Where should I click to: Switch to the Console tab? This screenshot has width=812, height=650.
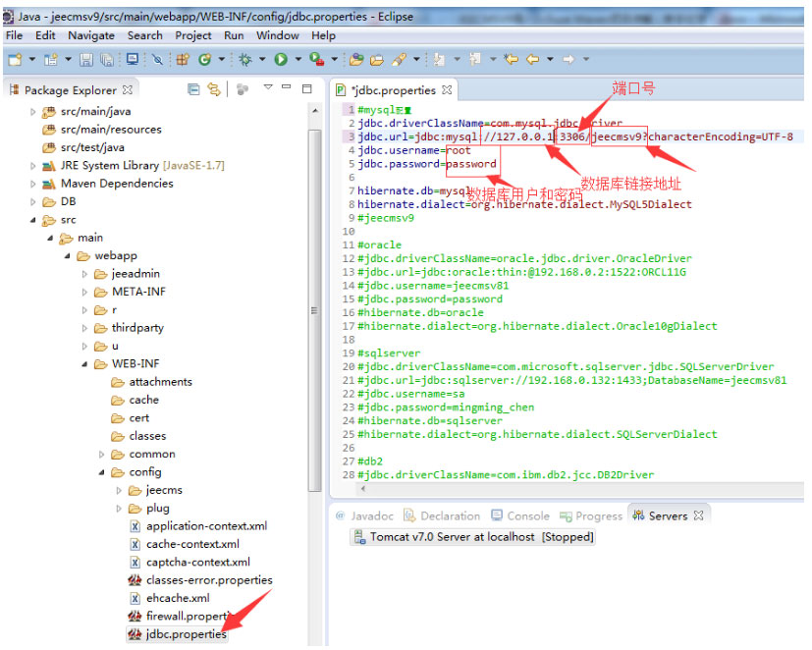pyautogui.click(x=527, y=516)
